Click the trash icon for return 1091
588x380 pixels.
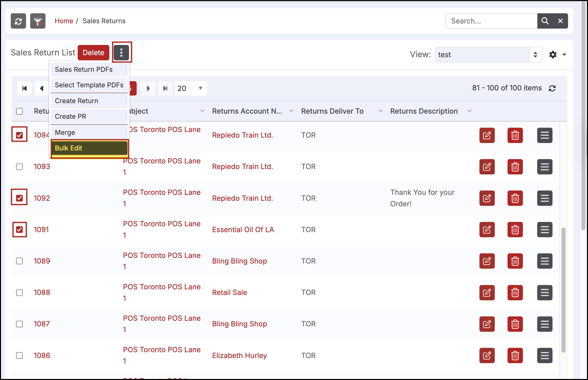pos(515,230)
